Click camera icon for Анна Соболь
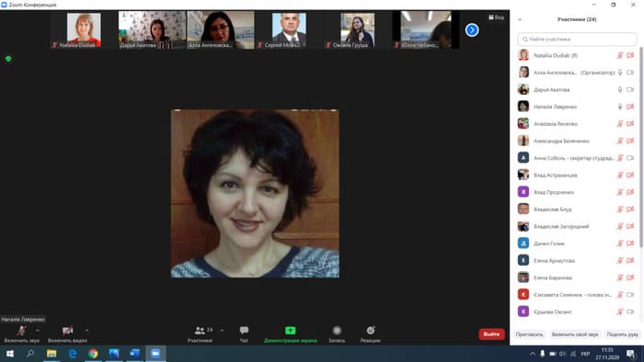Screen dimensions: 644x362 click(x=630, y=158)
